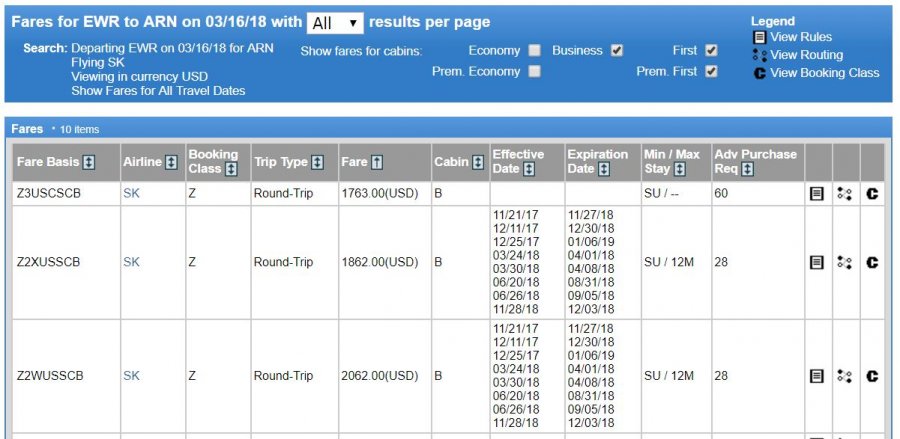Image resolution: width=900 pixels, height=439 pixels.
Task: View routing for fare Z2XUSSCB
Action: (x=844, y=262)
